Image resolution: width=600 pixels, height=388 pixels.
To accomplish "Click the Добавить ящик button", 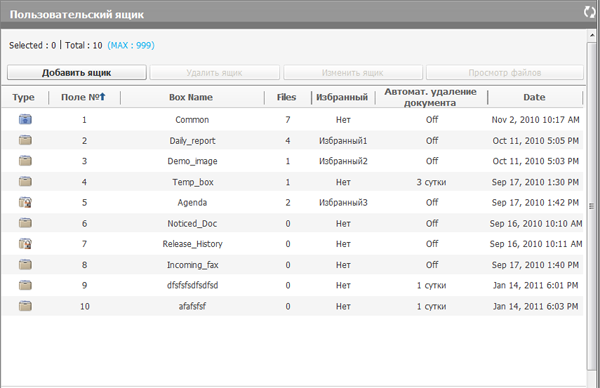I will click(x=77, y=72).
